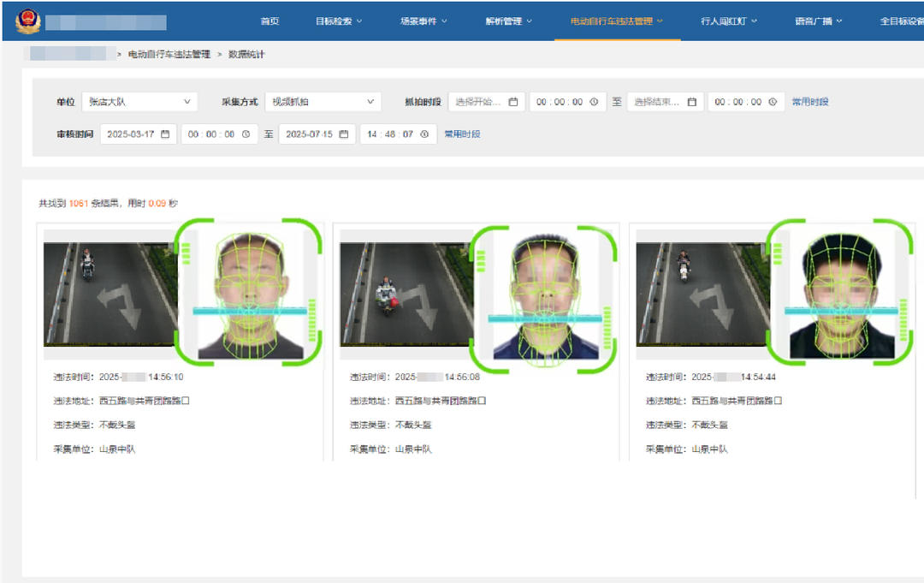This screenshot has width=924, height=583.
Task: Open calendar icon in 抓拍时段 end date
Action: pyautogui.click(x=691, y=102)
